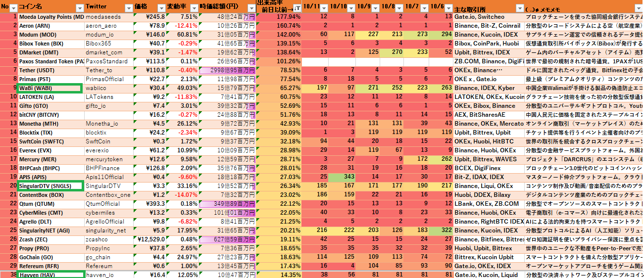Select Tether market cap 2998億95百万円
This screenshot has height=278, width=644.
coord(228,70)
